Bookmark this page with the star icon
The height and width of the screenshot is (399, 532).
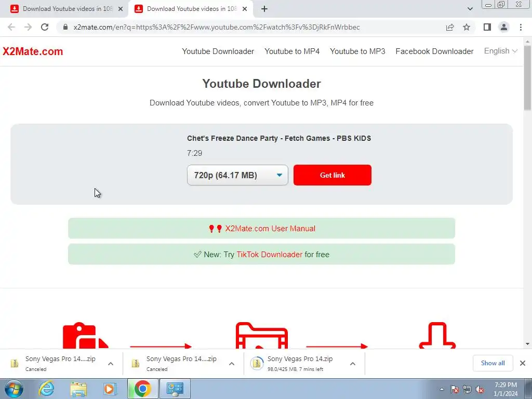point(467,27)
